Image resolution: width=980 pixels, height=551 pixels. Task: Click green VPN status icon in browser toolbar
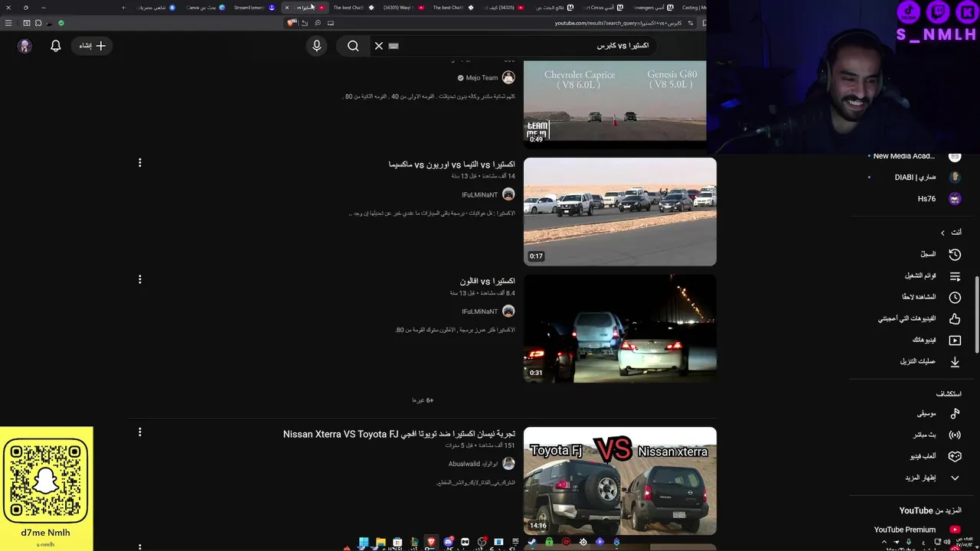coord(61,23)
